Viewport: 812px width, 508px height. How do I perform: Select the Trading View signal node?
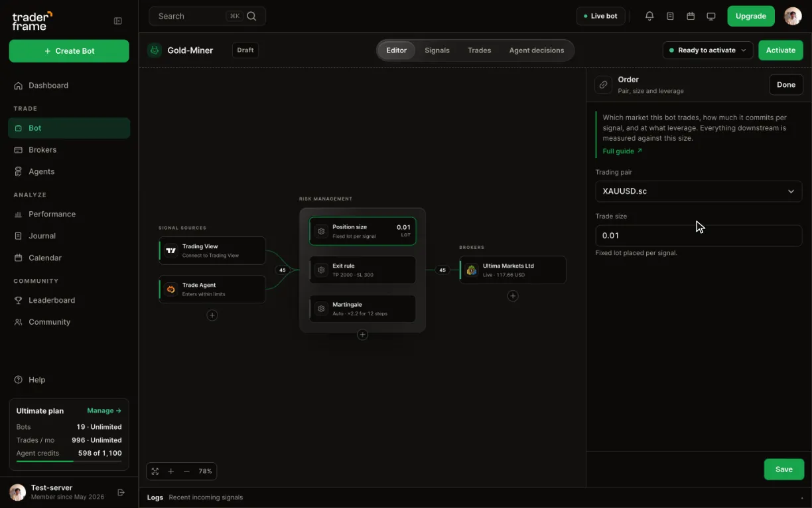coord(212,250)
